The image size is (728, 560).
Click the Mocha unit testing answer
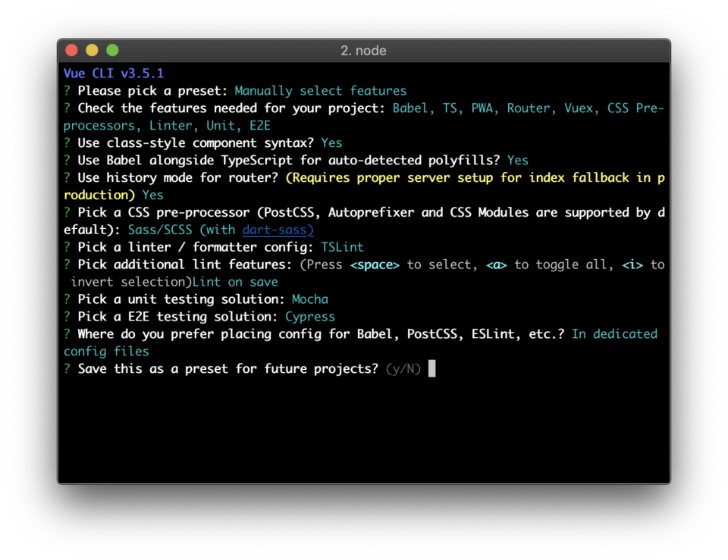point(309,299)
